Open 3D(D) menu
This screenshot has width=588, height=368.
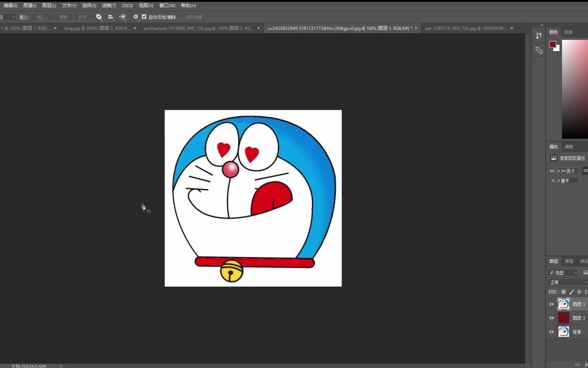click(127, 5)
